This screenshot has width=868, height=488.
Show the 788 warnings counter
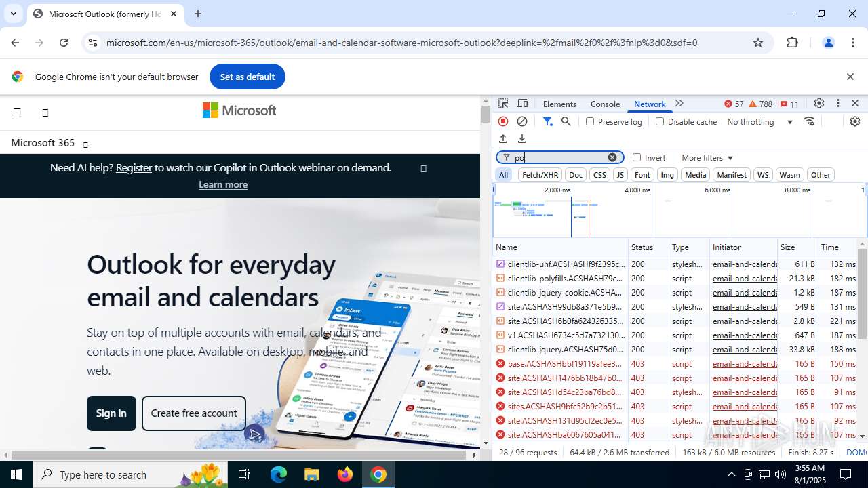coord(760,104)
